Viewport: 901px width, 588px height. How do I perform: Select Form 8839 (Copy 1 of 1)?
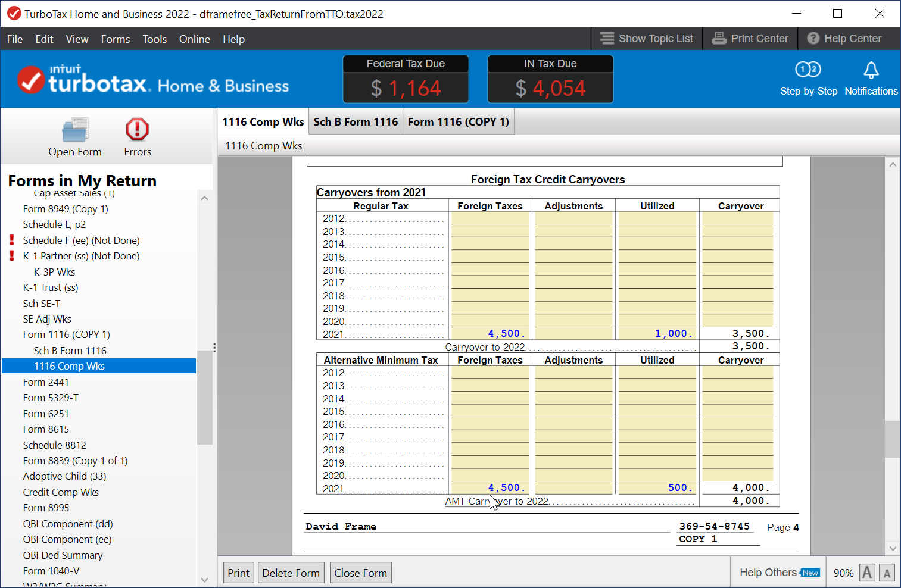point(75,461)
